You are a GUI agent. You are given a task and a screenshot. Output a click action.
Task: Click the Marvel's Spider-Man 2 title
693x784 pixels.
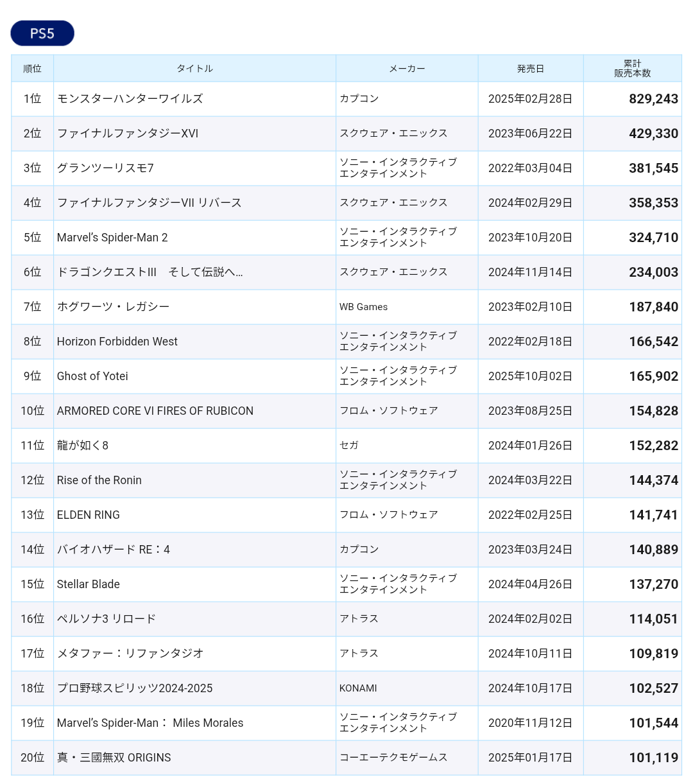pos(112,238)
